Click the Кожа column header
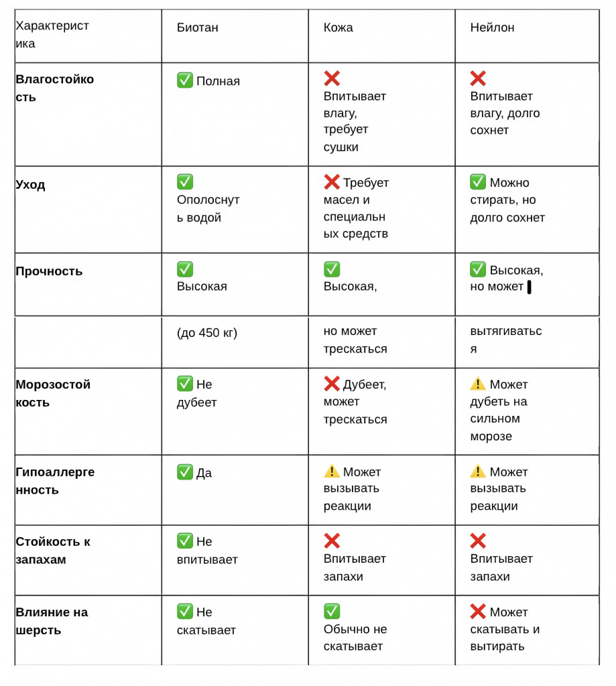The width and height of the screenshot is (616, 686). (338, 27)
